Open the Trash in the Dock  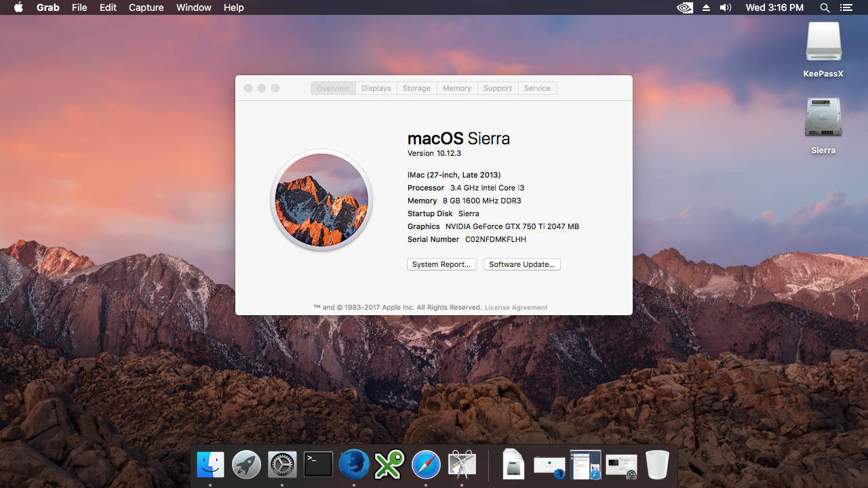click(657, 465)
